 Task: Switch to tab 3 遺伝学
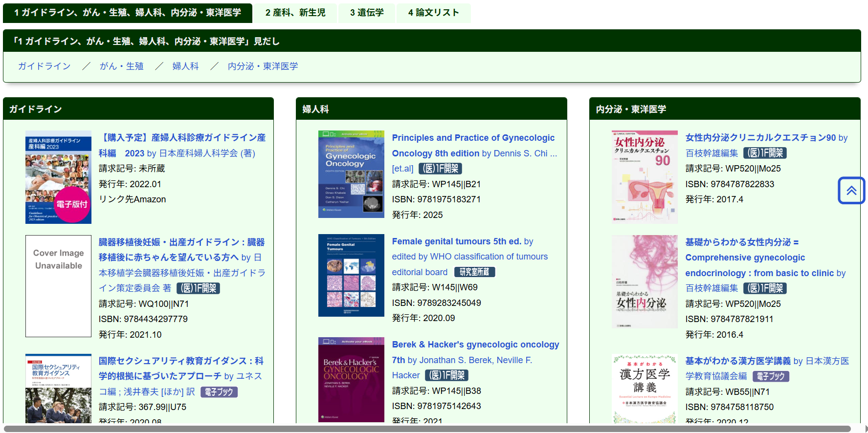367,13
